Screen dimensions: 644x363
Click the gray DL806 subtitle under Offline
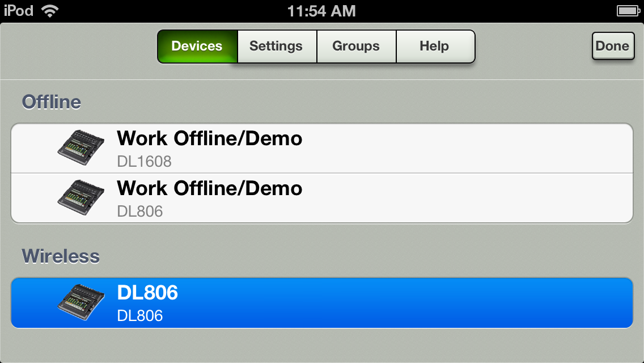pyautogui.click(x=140, y=212)
